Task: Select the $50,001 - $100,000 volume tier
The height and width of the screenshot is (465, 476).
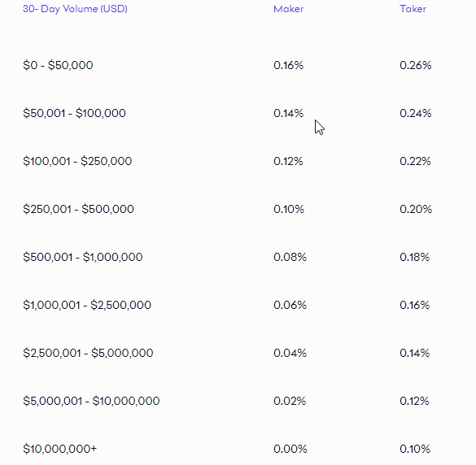Action: 74,113
